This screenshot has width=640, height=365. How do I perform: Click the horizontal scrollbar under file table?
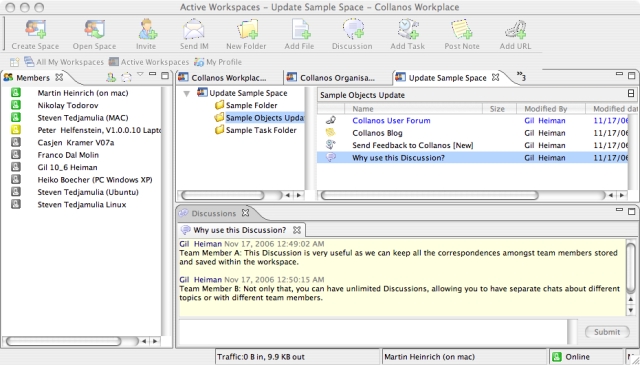coord(429,195)
